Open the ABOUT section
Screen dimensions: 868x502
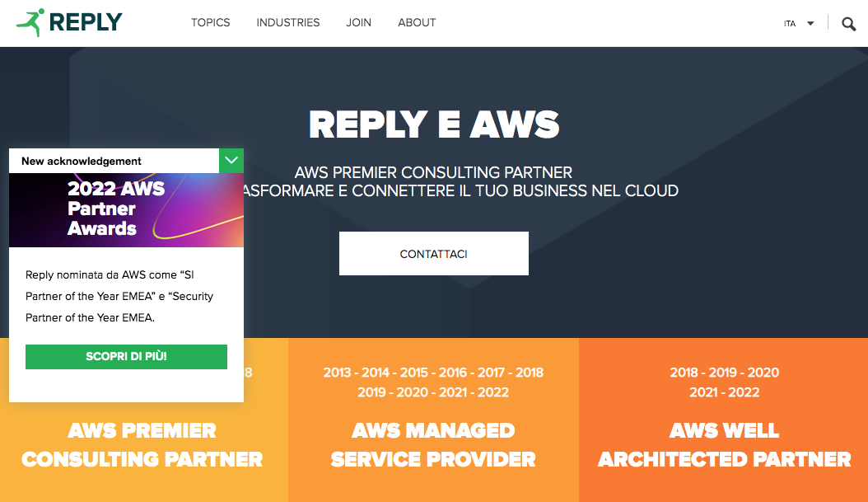pyautogui.click(x=417, y=22)
